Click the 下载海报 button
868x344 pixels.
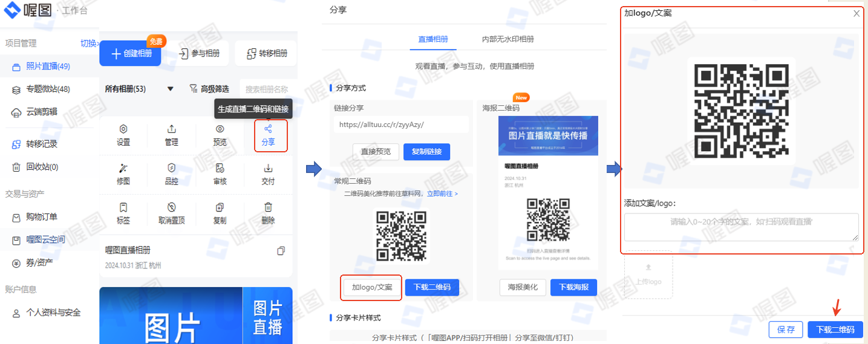573,287
